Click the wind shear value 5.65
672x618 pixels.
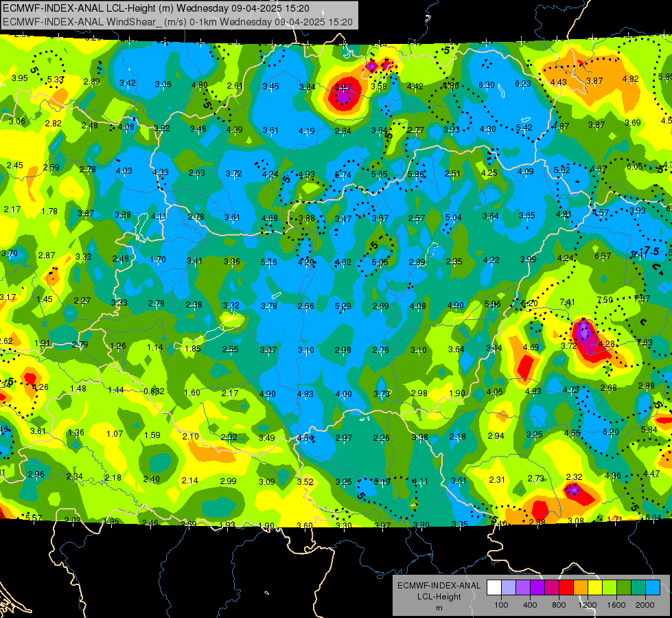click(x=380, y=174)
